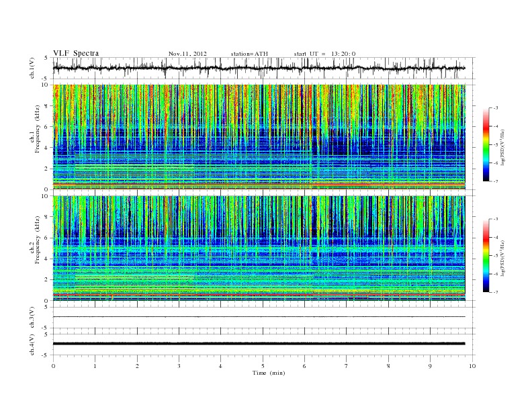The height and width of the screenshot is (411, 532).
Task: Click time axis tick label "6"
Action: (x=304, y=366)
